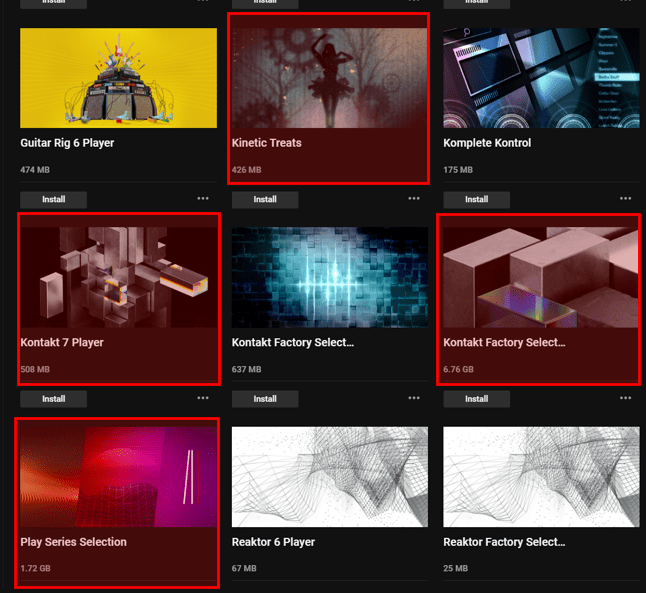Click the 474 MB size label
Screen dimensions: 646x593
[x=35, y=170]
